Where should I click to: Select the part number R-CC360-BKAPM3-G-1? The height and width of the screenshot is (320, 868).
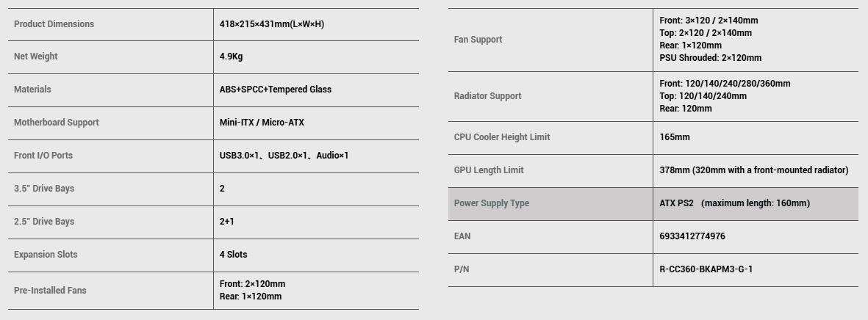click(706, 269)
